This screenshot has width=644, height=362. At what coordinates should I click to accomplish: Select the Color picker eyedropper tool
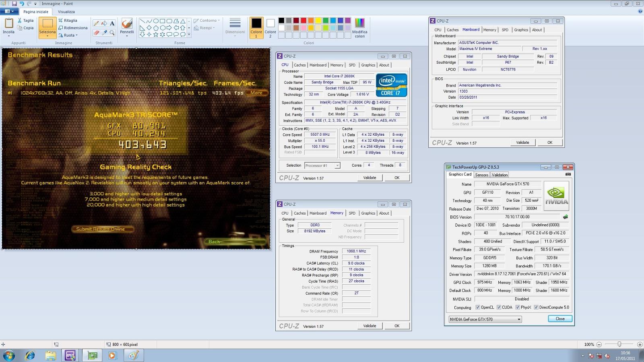tap(104, 33)
